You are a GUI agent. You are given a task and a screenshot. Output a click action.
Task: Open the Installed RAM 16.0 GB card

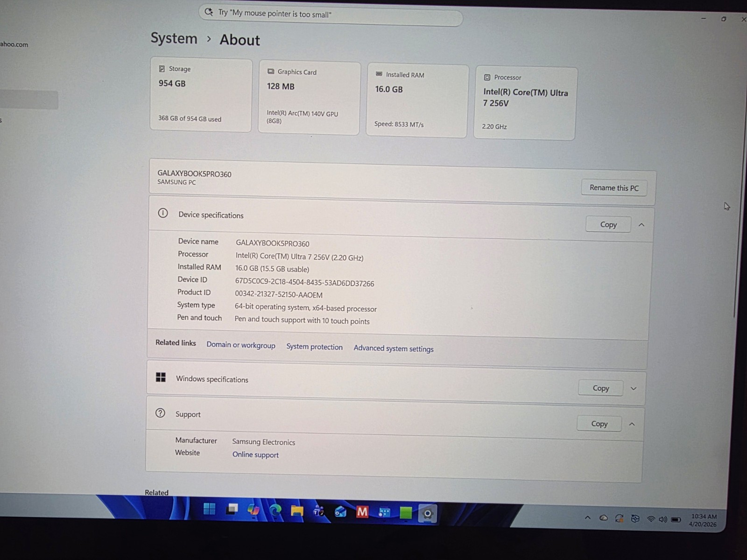point(417,100)
